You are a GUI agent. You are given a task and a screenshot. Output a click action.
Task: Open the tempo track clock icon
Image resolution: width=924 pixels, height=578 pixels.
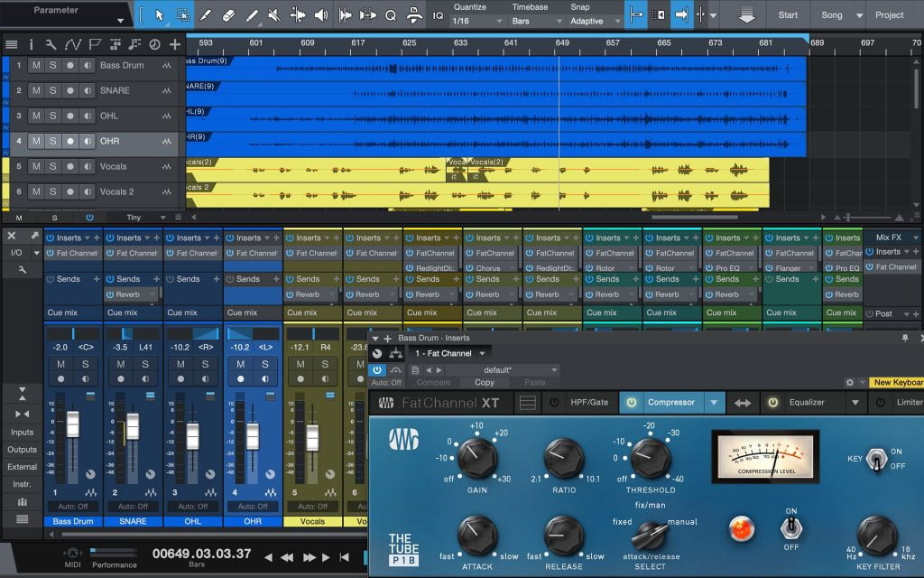[x=154, y=44]
